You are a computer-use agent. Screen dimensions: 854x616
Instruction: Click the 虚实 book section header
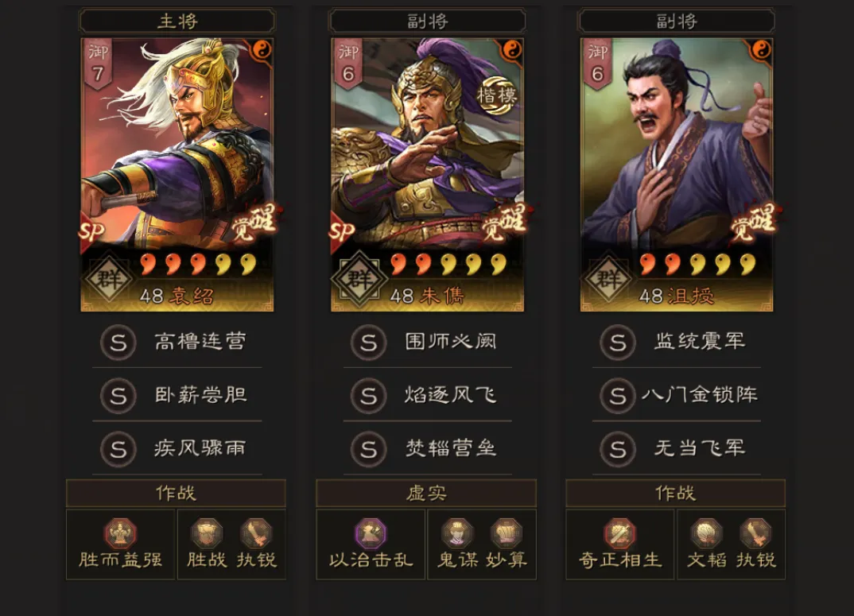point(426,493)
